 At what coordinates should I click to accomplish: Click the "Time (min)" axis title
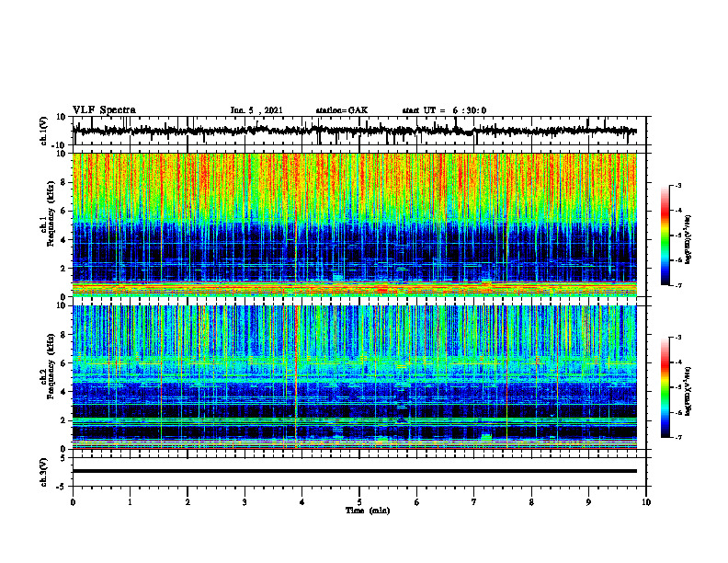coord(368,511)
